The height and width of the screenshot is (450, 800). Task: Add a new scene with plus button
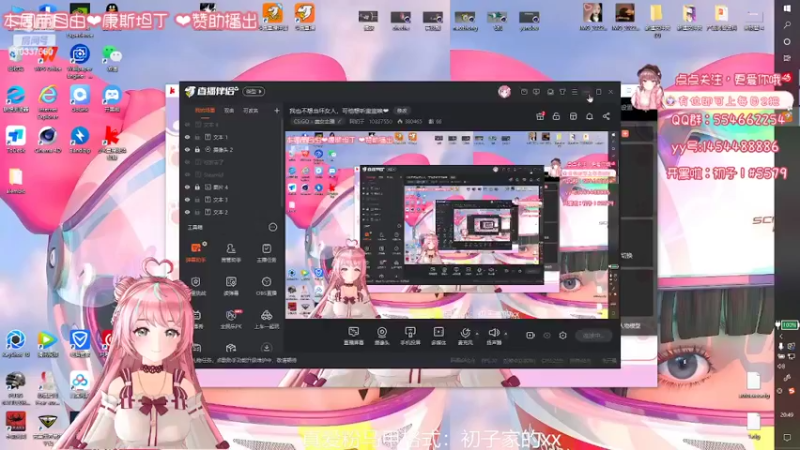tap(277, 110)
